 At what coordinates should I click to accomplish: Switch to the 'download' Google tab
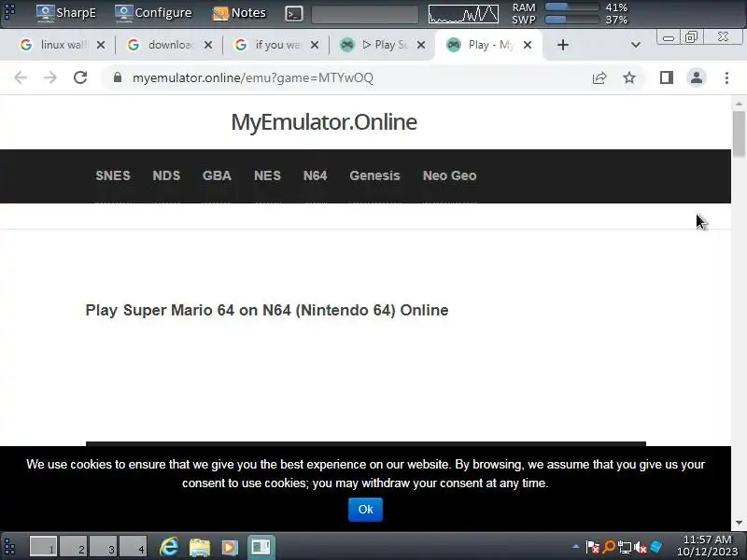[x=162, y=45]
